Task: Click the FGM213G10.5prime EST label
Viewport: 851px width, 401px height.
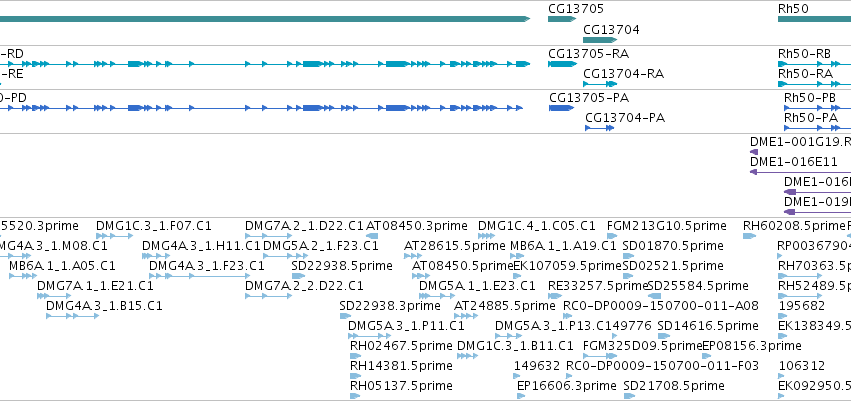Action: 666,225
